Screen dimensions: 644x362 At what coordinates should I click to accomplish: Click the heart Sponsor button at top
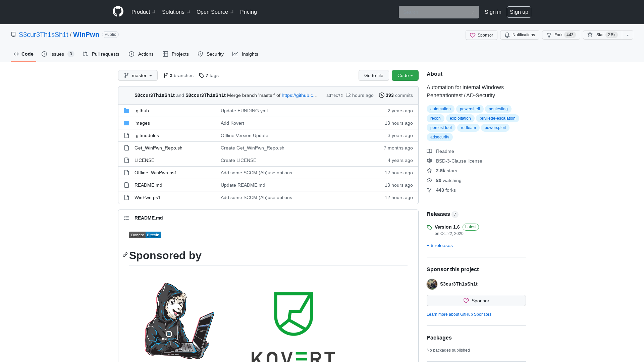point(481,35)
